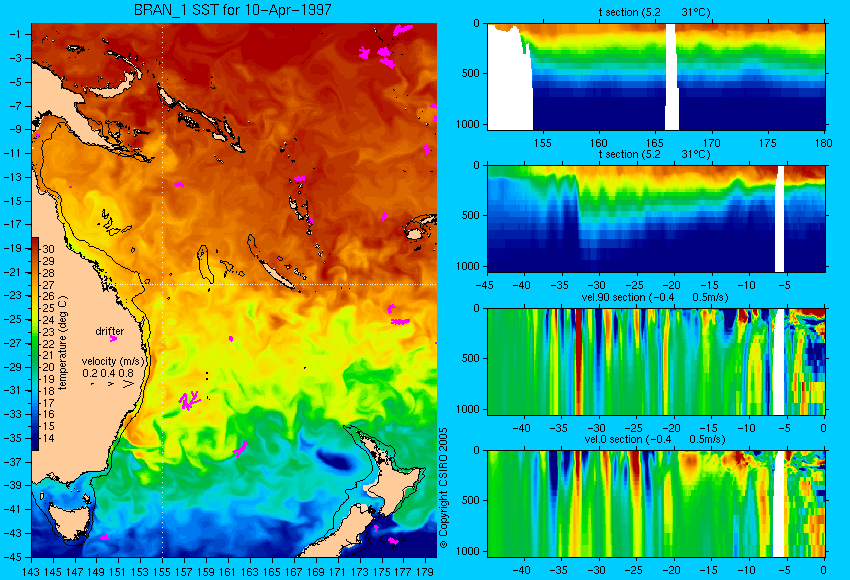Click the rotated temperature (deg C) label
Viewport: 850px width, 580px height.
pyautogui.click(x=63, y=343)
